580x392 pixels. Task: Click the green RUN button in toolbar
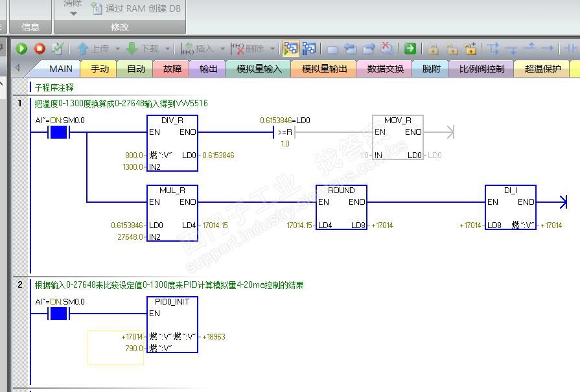(21, 49)
